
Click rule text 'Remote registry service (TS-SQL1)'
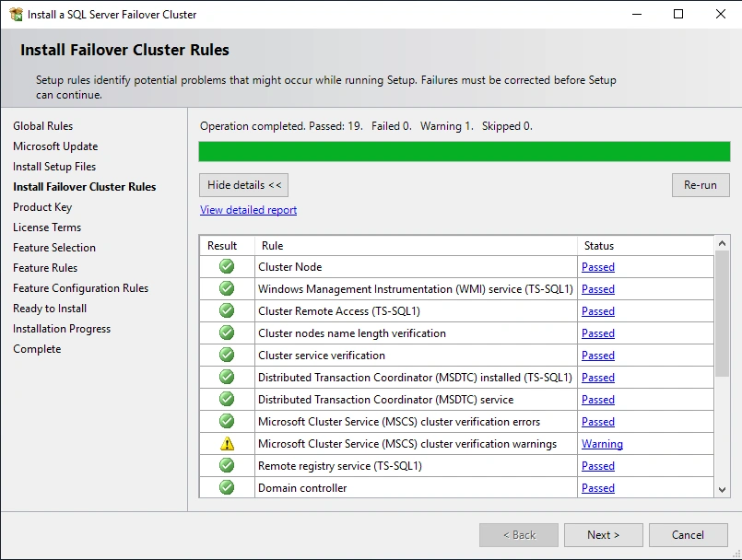pos(340,466)
